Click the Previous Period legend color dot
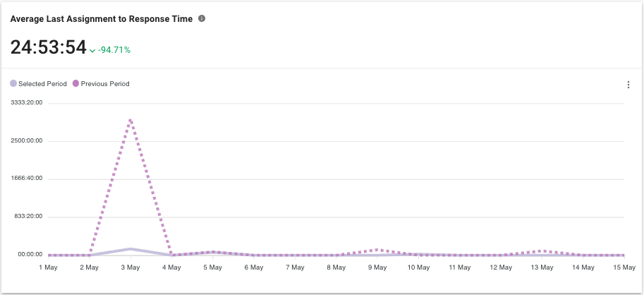This screenshot has width=644, height=295. pyautogui.click(x=76, y=84)
